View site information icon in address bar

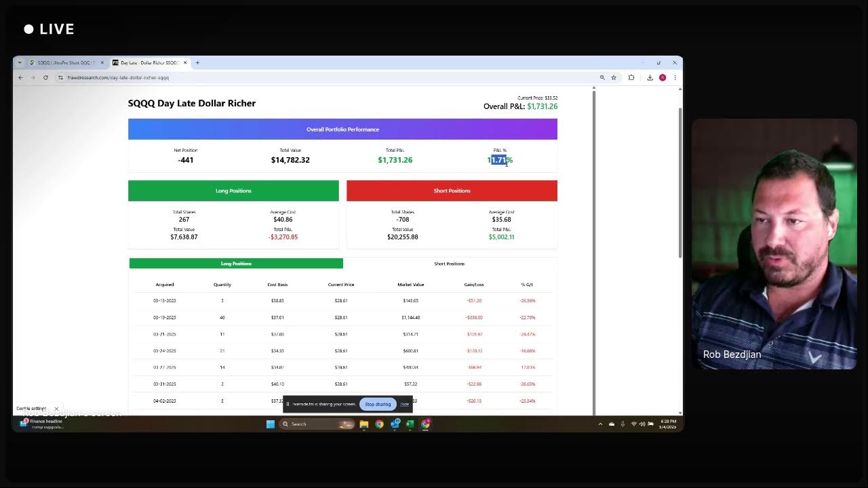click(60, 77)
